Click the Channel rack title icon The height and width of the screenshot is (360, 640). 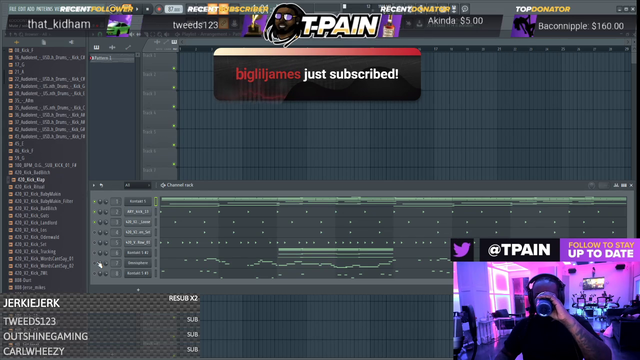(x=163, y=185)
